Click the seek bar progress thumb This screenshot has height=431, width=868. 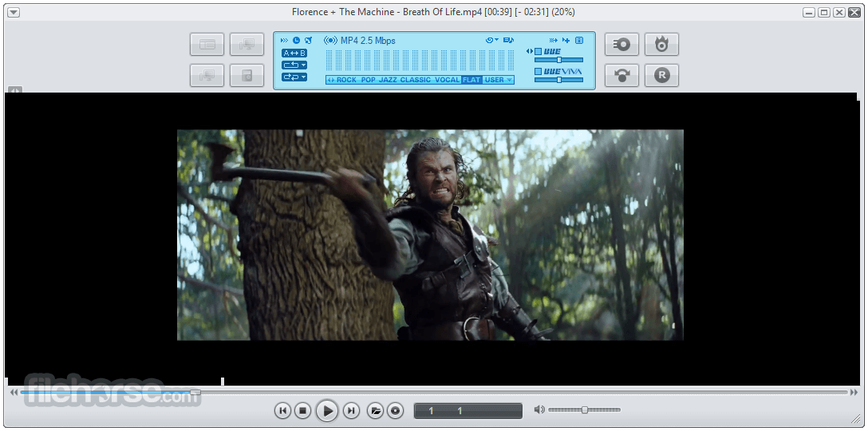(195, 392)
